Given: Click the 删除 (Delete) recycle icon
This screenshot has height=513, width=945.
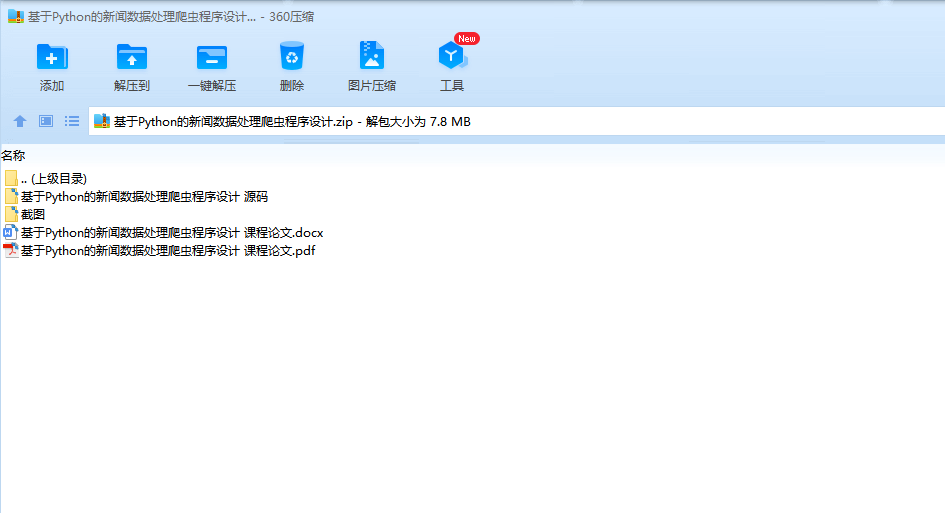Looking at the screenshot, I should (292, 56).
